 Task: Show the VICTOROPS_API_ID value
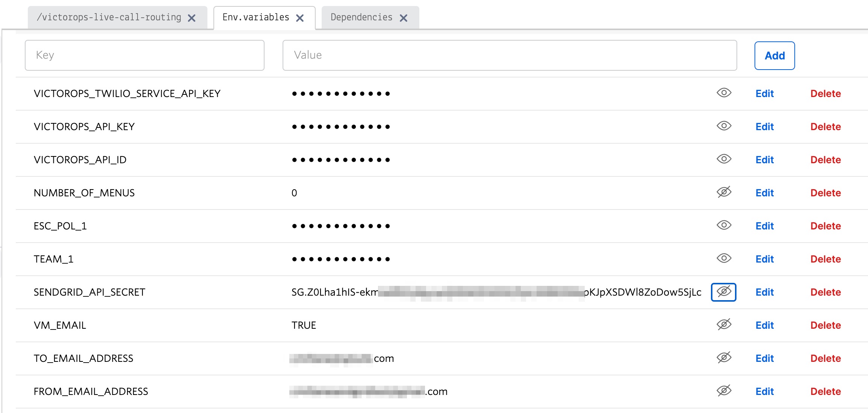tap(723, 159)
